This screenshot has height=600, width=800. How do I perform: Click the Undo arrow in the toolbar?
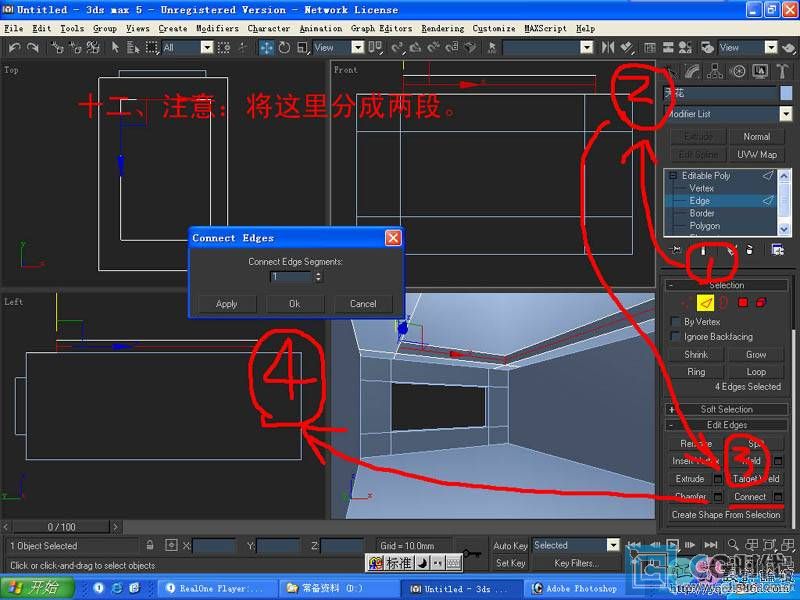(14, 47)
